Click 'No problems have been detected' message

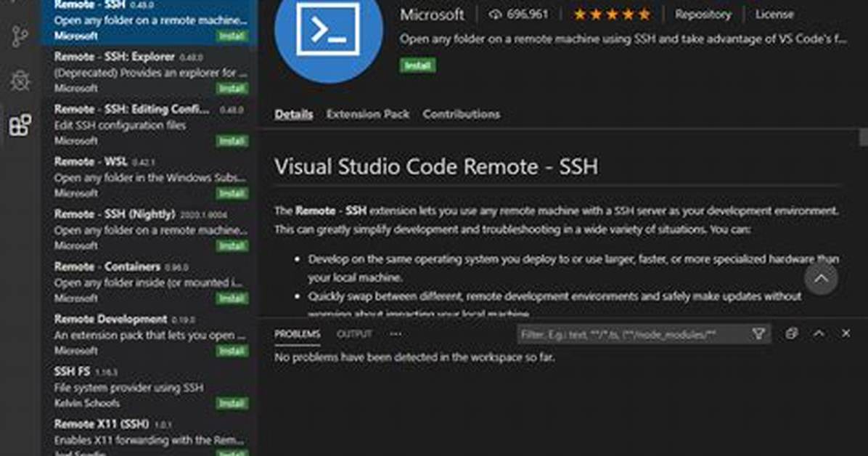pos(414,357)
